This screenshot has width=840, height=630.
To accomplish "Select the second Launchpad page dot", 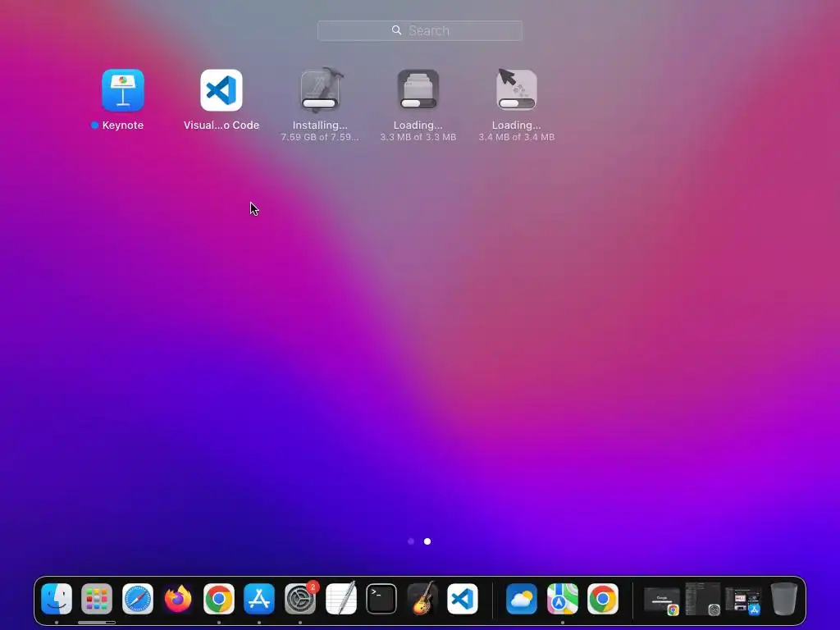I will (427, 541).
